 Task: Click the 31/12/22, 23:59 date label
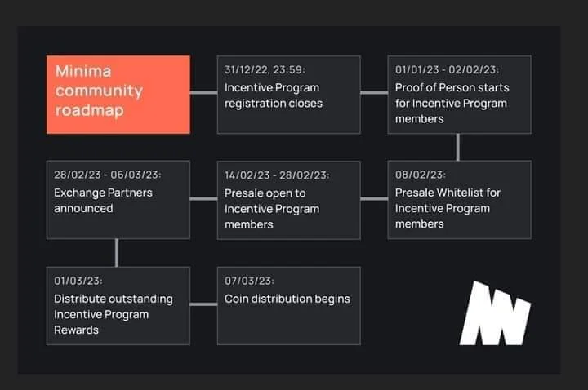tap(265, 69)
